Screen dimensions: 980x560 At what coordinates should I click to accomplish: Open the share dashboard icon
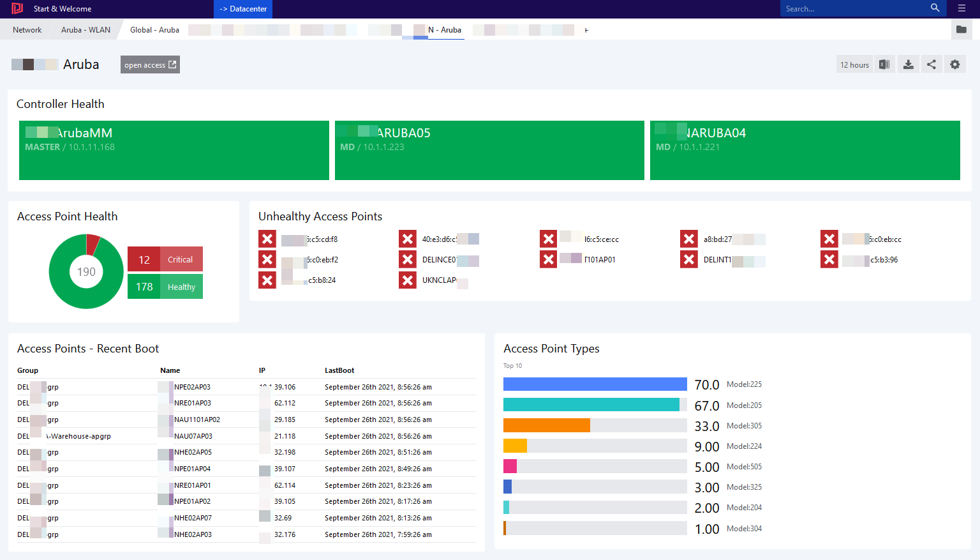(x=932, y=64)
